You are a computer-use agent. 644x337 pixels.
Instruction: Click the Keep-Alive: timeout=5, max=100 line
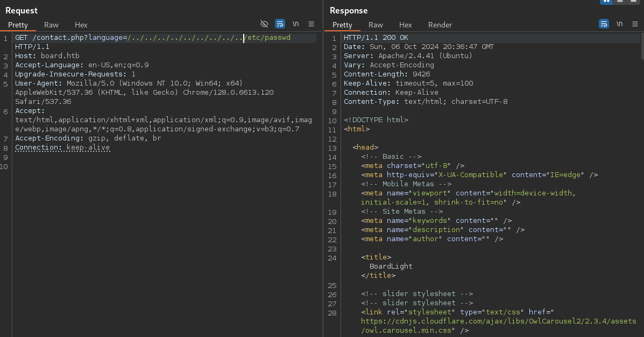[408, 83]
